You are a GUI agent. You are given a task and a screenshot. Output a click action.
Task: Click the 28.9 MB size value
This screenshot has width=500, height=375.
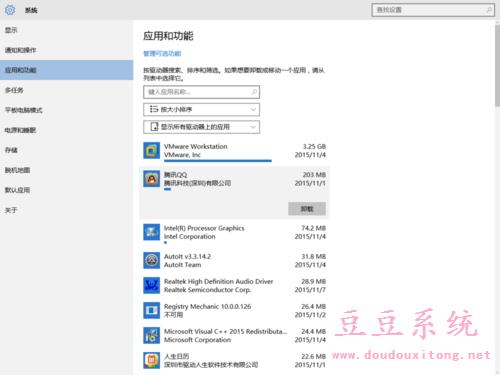pyautogui.click(x=313, y=281)
